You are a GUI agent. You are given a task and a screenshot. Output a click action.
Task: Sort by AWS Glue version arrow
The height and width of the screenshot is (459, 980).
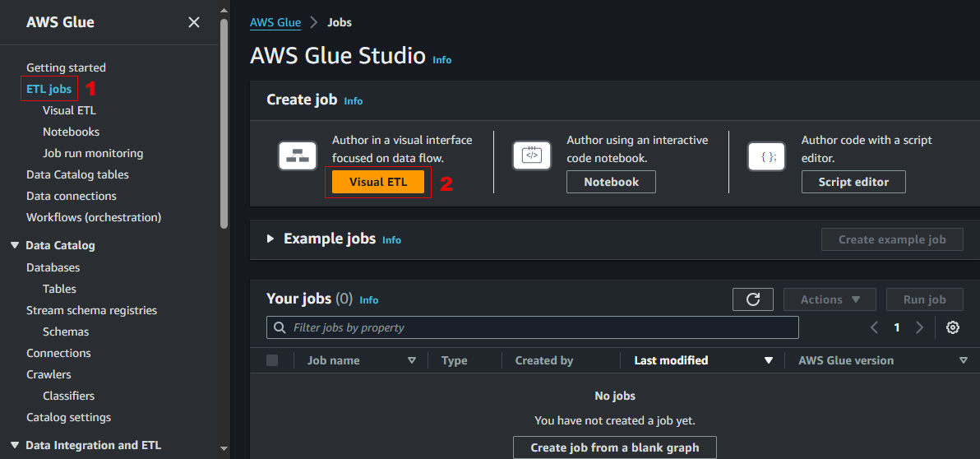point(963,360)
